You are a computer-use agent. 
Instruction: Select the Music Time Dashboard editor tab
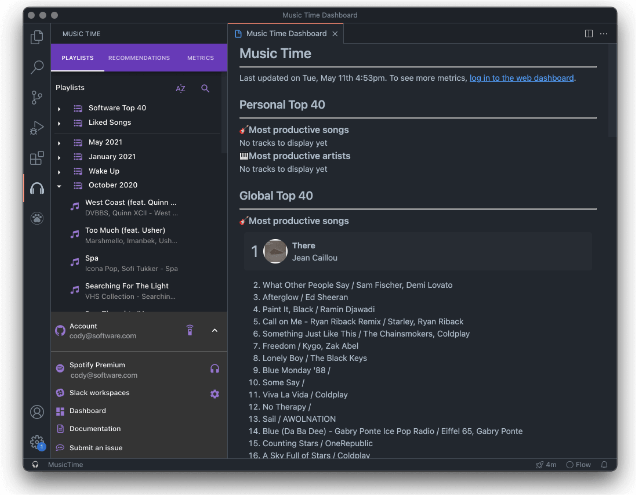[x=286, y=34]
